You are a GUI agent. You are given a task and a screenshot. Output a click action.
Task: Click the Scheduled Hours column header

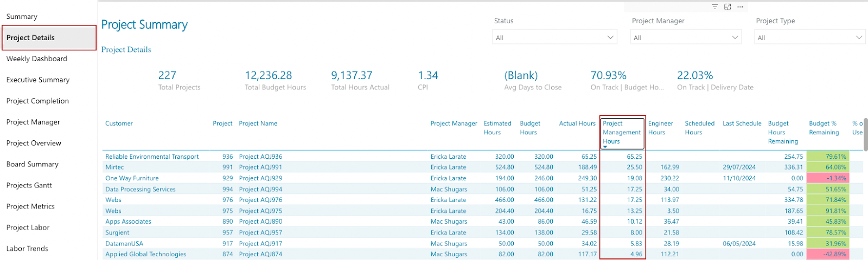tap(699, 128)
